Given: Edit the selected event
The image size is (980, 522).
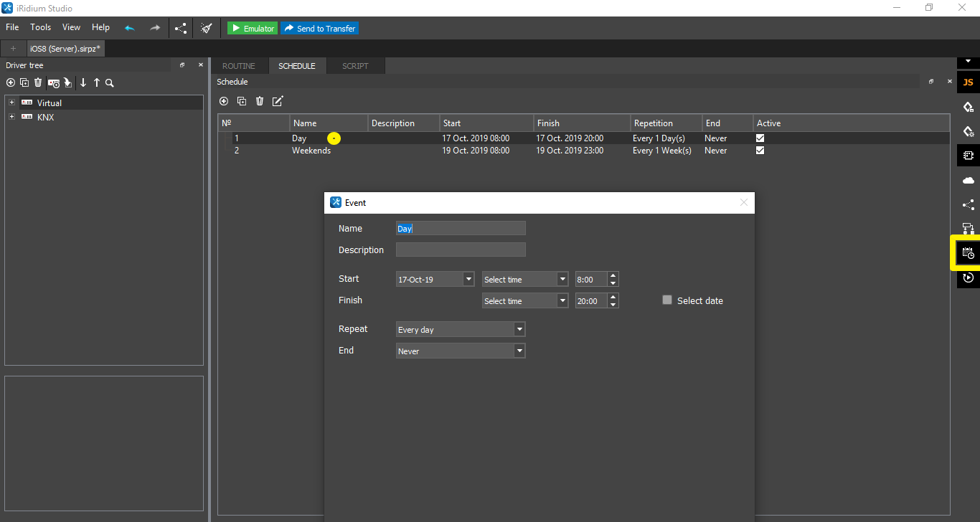Looking at the screenshot, I should coord(278,101).
